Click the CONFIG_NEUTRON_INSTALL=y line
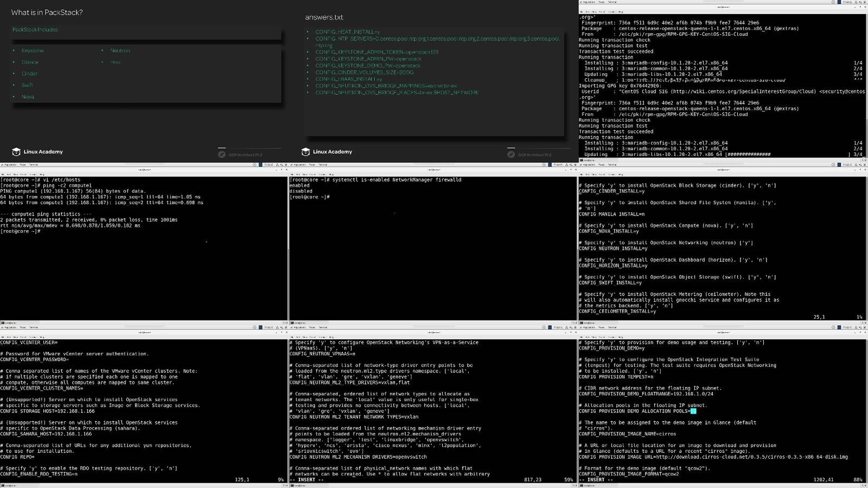 click(x=613, y=248)
